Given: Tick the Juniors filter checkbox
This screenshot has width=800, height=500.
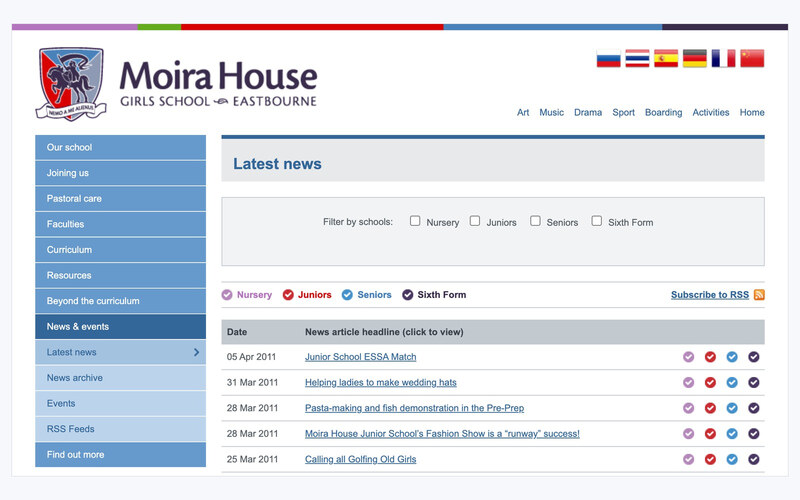Looking at the screenshot, I should 475,221.
